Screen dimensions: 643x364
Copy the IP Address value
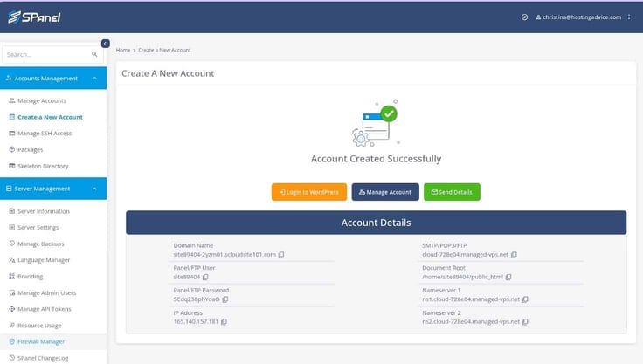pos(224,322)
